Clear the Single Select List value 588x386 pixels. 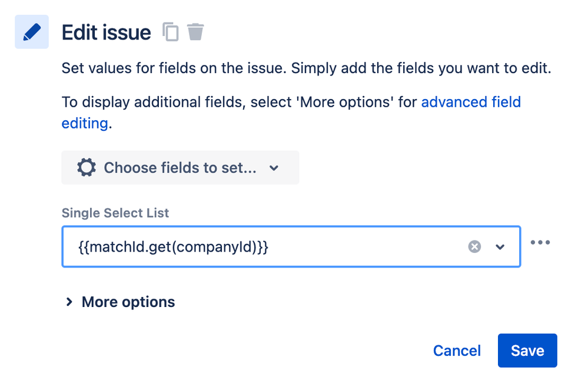[474, 247]
